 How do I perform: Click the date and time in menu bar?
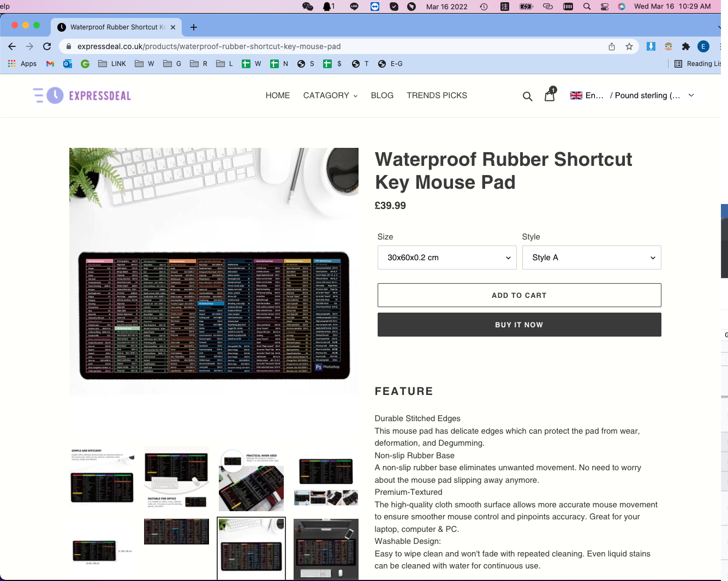[672, 7]
